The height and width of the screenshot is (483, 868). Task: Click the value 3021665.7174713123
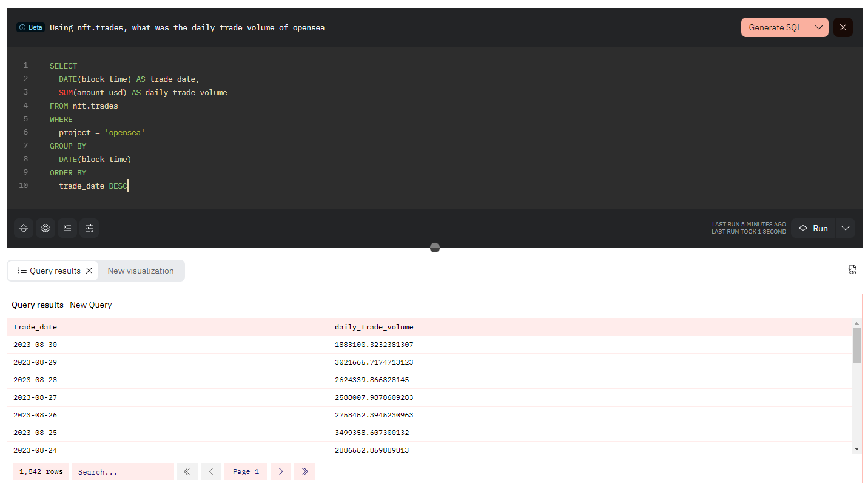coord(374,362)
